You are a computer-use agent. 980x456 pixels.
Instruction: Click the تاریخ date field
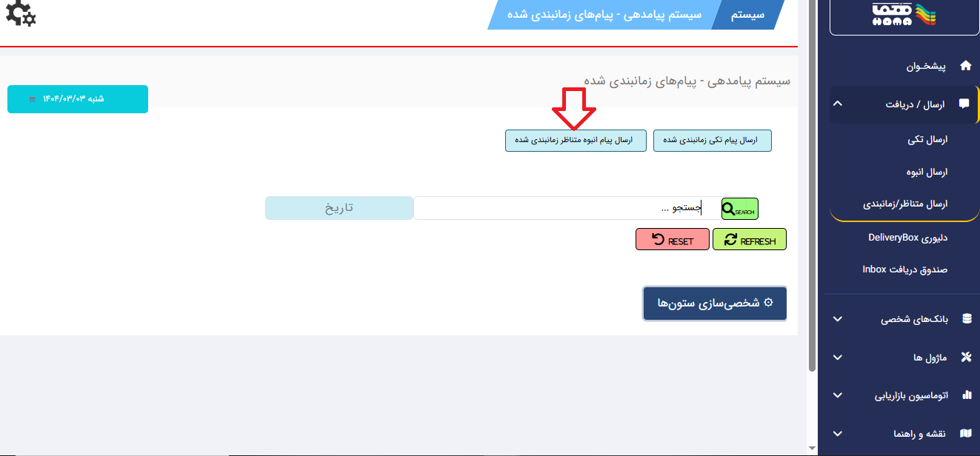(339, 208)
